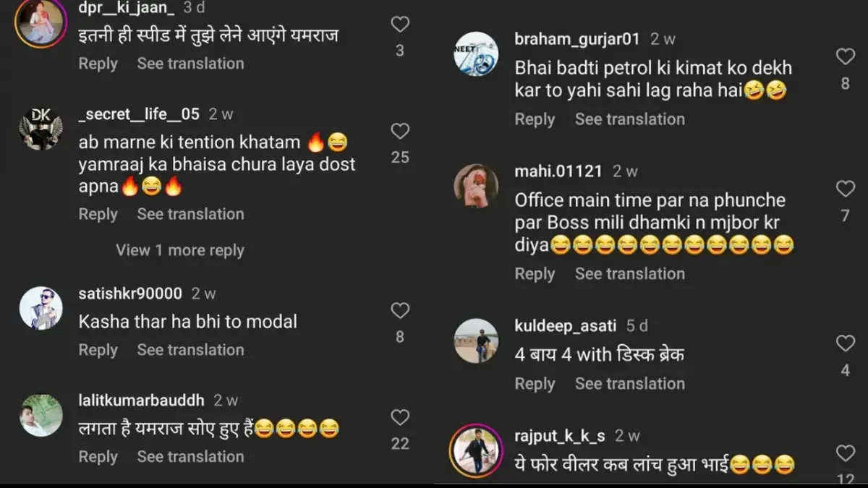Open lalitkumarbauddh's username link

(x=141, y=401)
